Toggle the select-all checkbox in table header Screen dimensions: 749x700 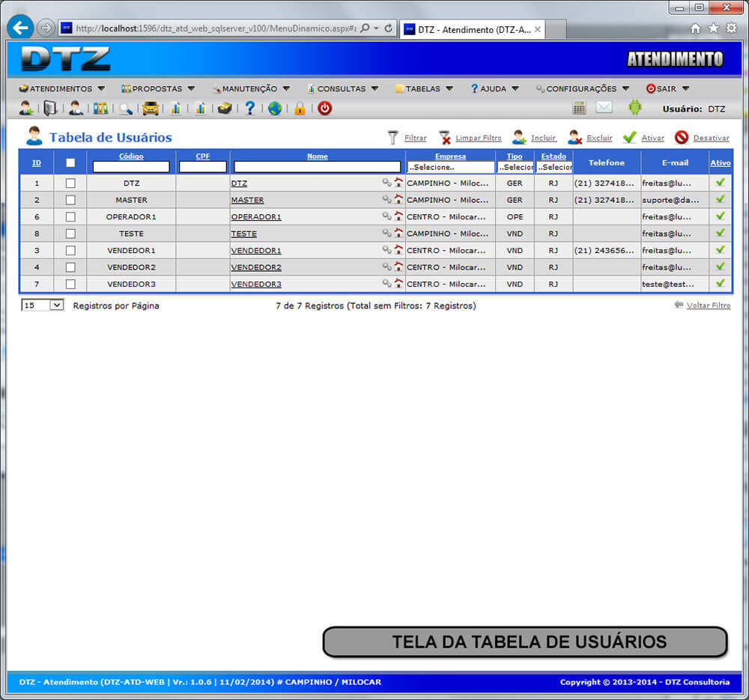click(x=70, y=162)
